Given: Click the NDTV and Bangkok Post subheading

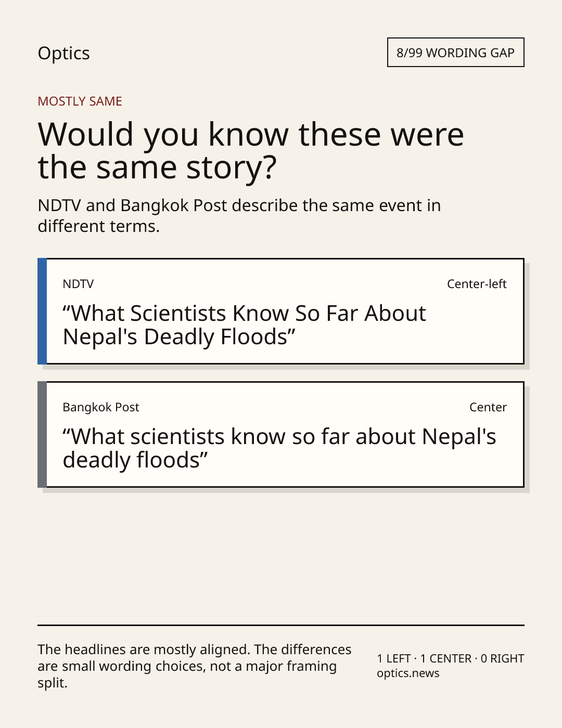Looking at the screenshot, I should click(239, 216).
